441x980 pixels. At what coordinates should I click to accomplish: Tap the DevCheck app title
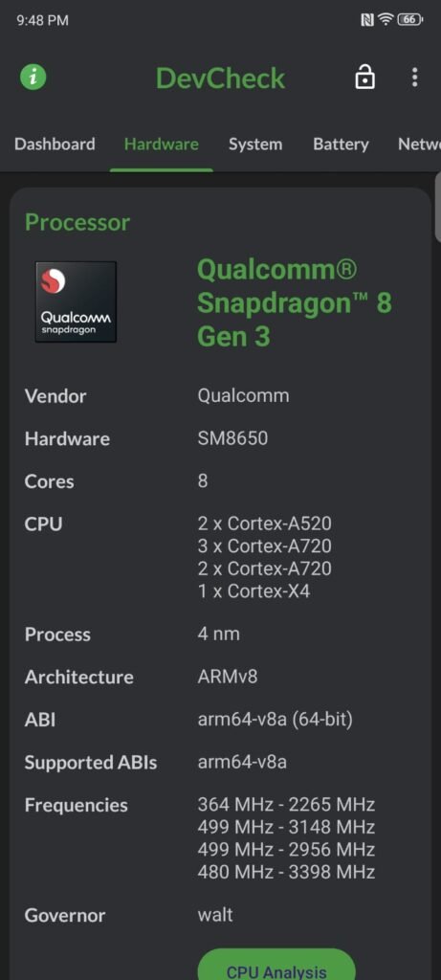point(220,78)
